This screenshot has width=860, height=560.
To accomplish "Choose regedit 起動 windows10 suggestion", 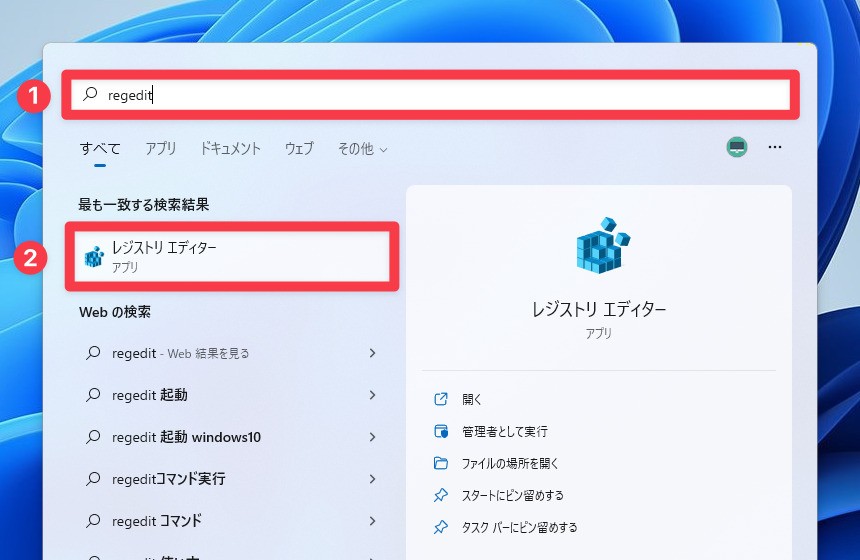I will tap(230, 437).
